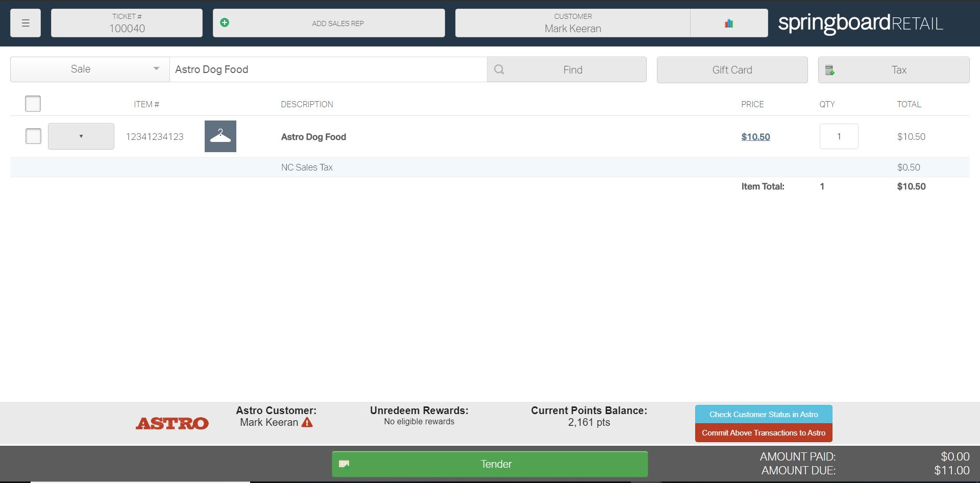Click item number 12341234123
Viewport: 980px width, 483px height.
point(155,137)
